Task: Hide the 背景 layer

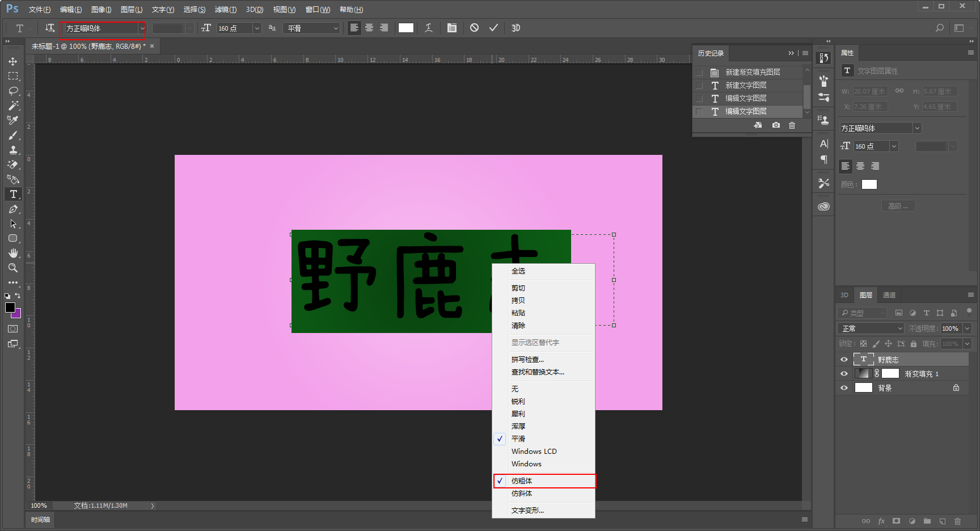Action: pos(844,388)
